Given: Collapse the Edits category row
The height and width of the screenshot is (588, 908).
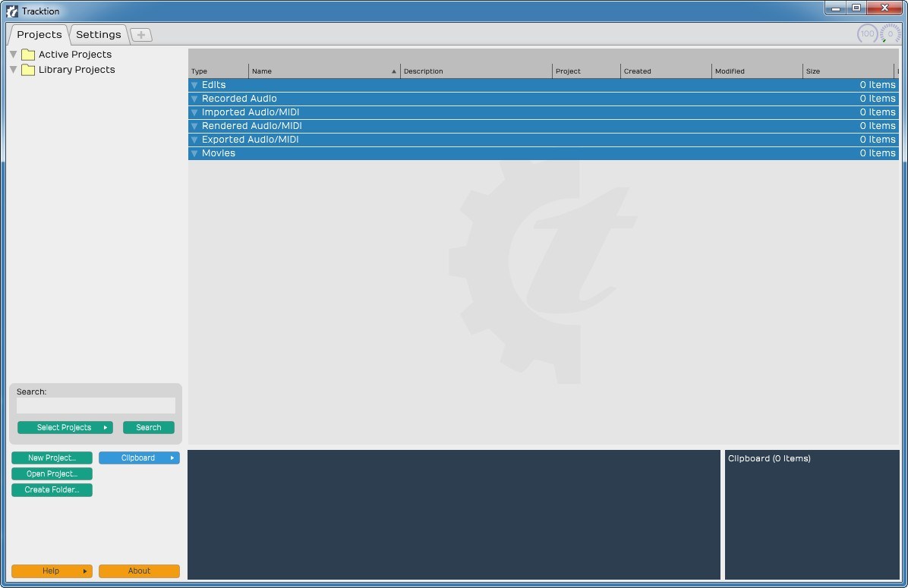Looking at the screenshot, I should [x=195, y=84].
